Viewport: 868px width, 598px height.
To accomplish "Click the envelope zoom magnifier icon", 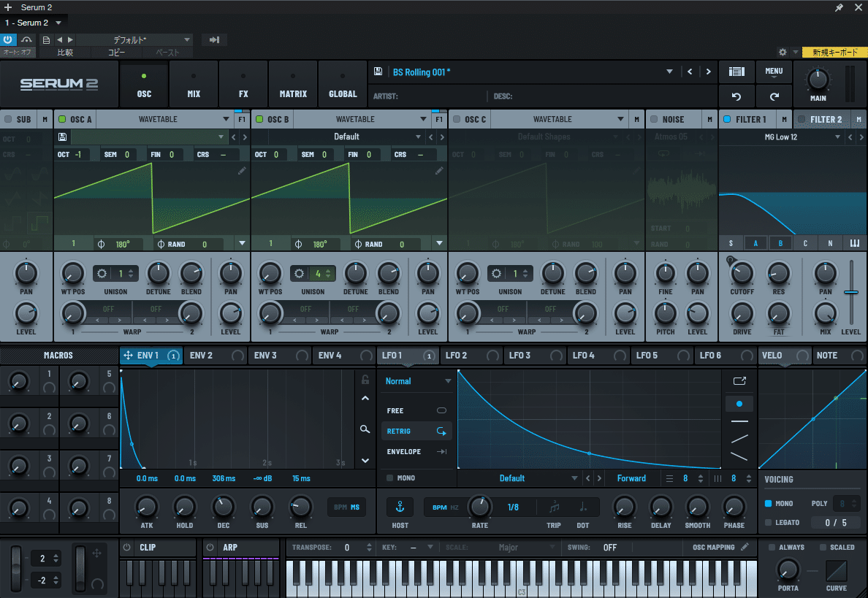I will [x=365, y=429].
